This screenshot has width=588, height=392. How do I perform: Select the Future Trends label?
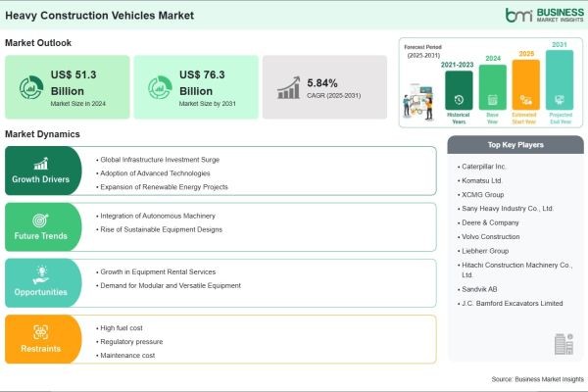coord(40,236)
